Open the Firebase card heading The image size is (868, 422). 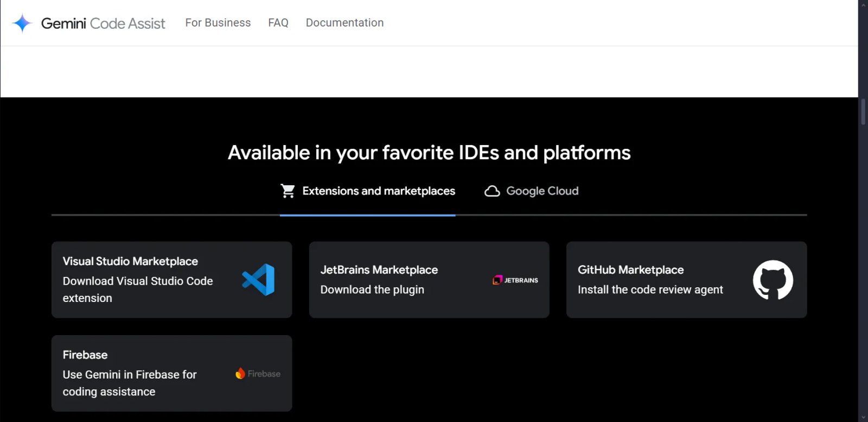coord(85,355)
